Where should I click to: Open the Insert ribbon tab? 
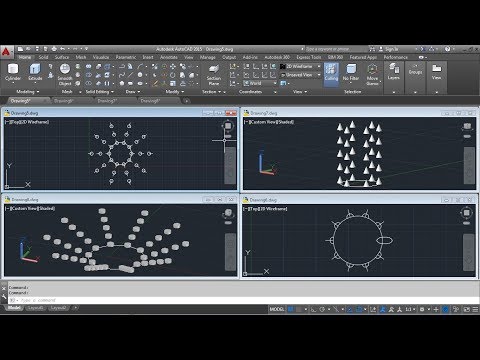pyautogui.click(x=148, y=57)
